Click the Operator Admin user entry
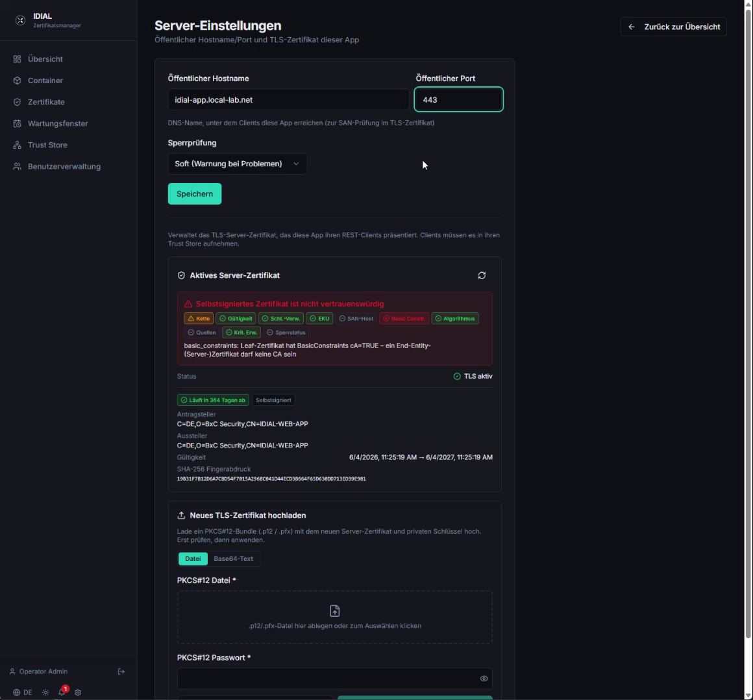This screenshot has height=700, width=753. pos(39,671)
